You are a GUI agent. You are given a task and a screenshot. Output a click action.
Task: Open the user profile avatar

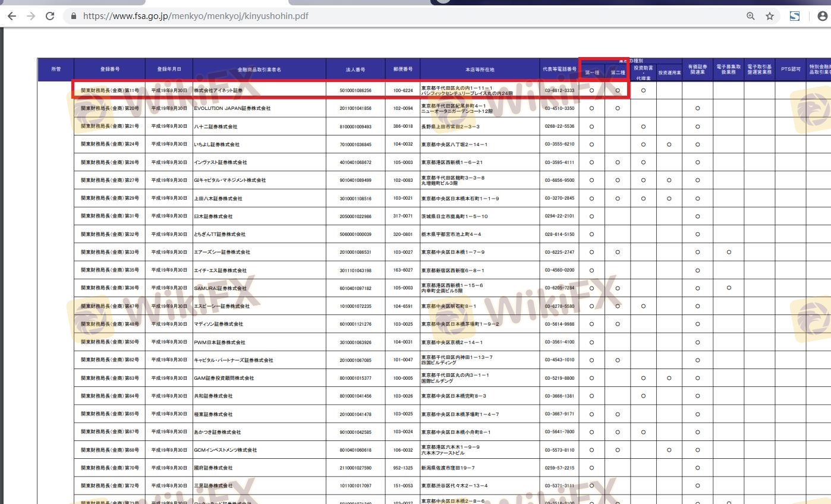click(823, 17)
